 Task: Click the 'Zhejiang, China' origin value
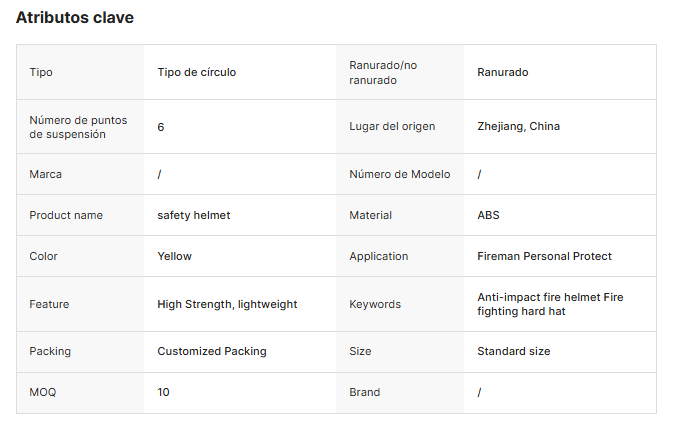518,126
